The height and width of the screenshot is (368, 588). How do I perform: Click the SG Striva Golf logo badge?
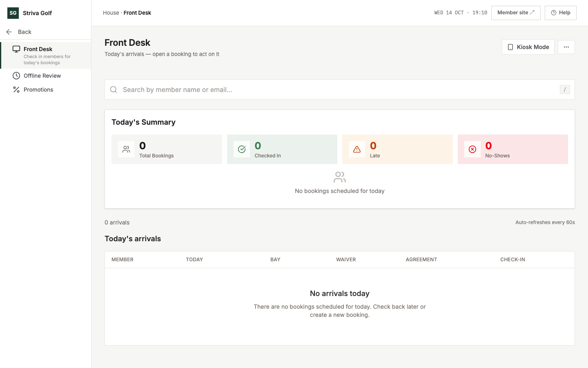[x=13, y=13]
